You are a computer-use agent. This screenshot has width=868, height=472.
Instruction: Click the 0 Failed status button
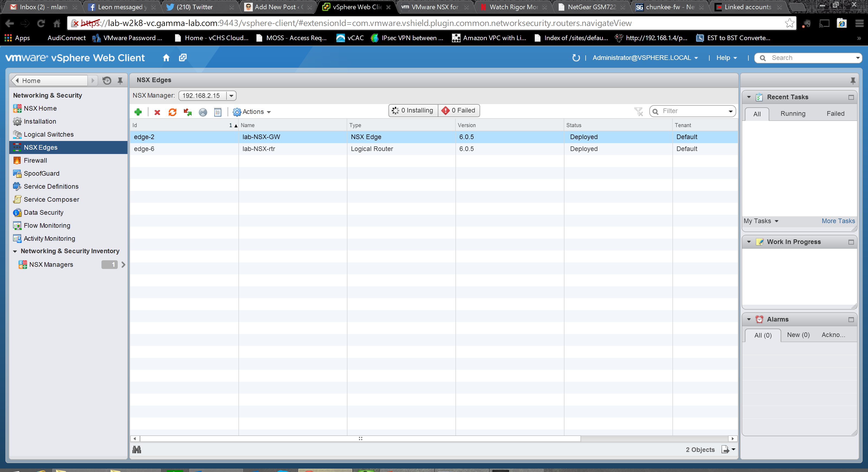(459, 110)
